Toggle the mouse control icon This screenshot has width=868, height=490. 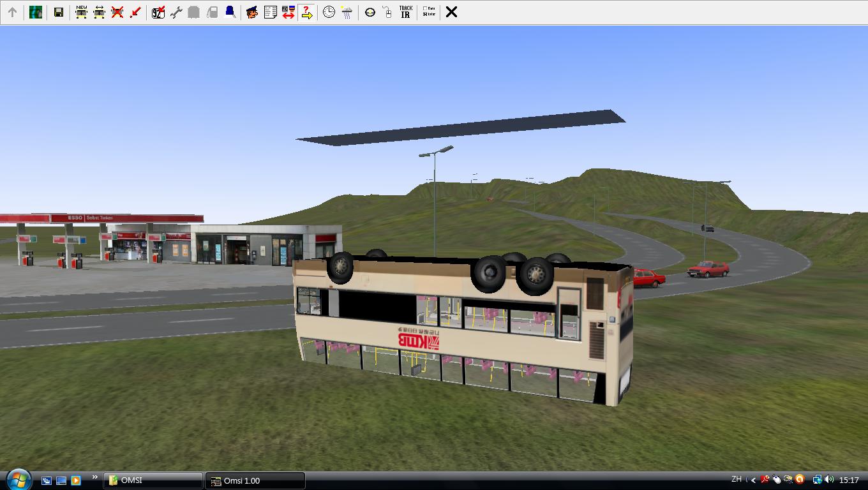coord(387,12)
